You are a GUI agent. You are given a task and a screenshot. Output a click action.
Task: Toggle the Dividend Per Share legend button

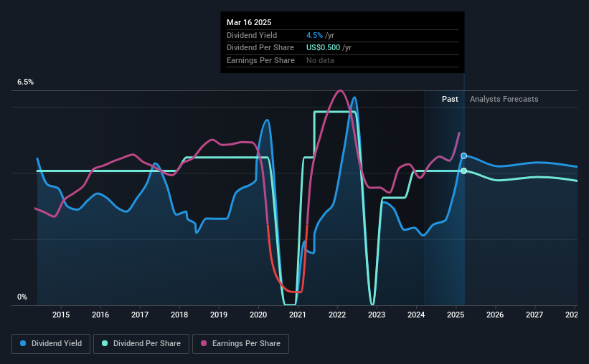pos(141,344)
